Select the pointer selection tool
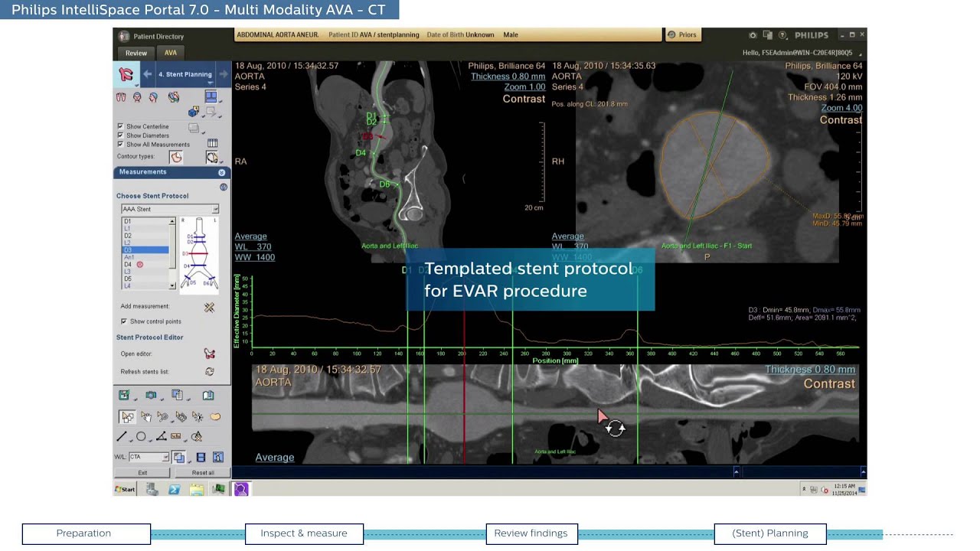Screen dimensions: 980x551 (127, 416)
